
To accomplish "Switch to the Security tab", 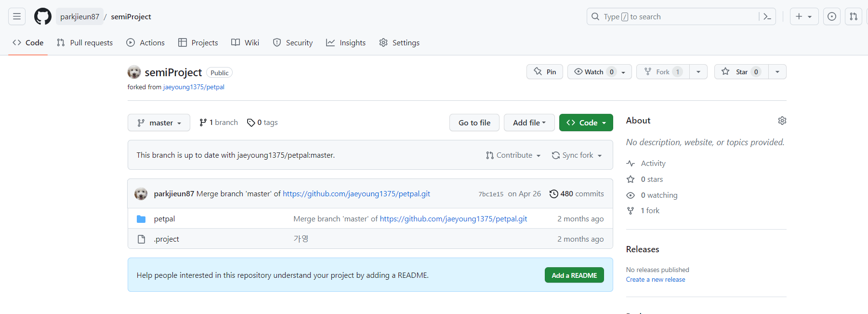I will click(x=293, y=42).
